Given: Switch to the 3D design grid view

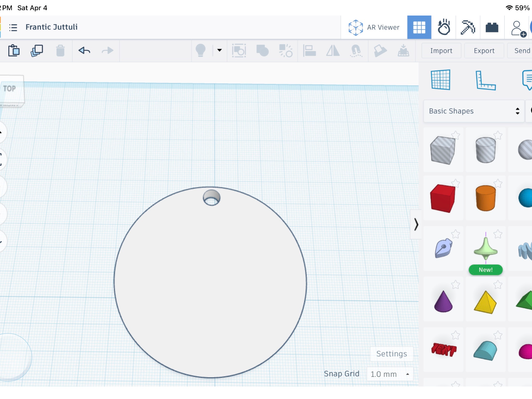Looking at the screenshot, I should click(419, 27).
